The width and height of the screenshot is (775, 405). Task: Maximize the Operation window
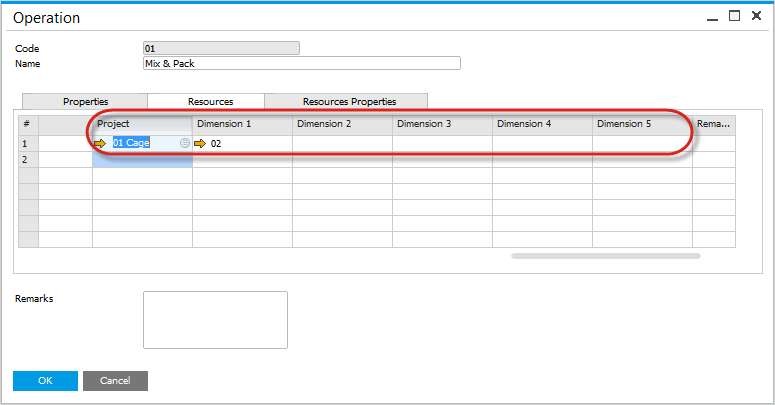click(734, 16)
